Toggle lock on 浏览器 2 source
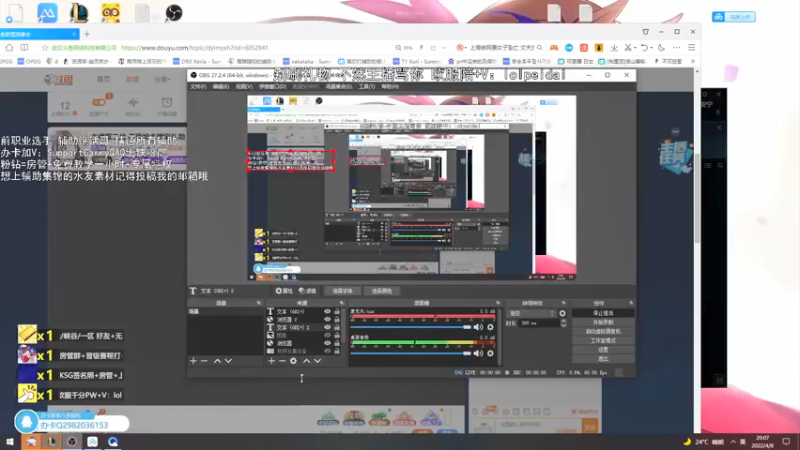 coord(337,319)
